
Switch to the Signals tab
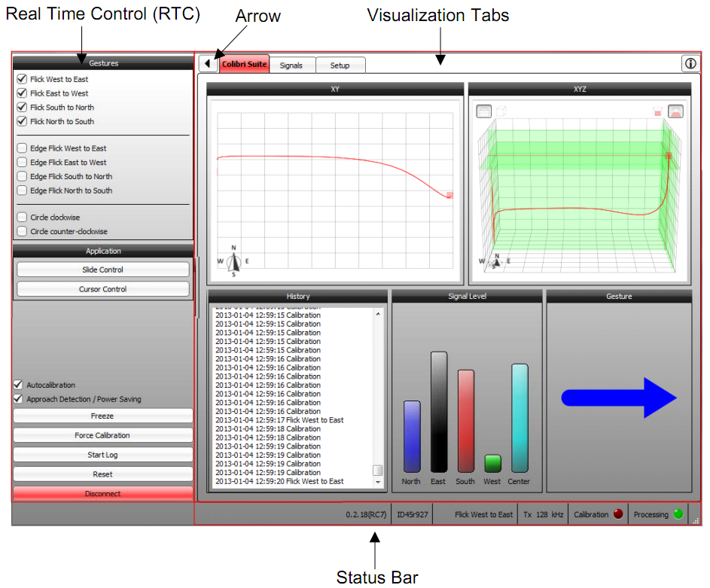point(291,66)
